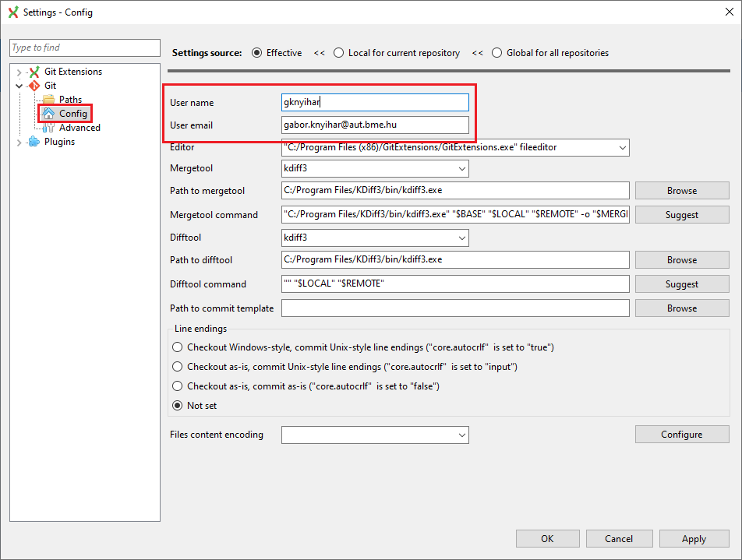Click the red Git diamond icon
The width and height of the screenshot is (742, 560).
pos(34,86)
